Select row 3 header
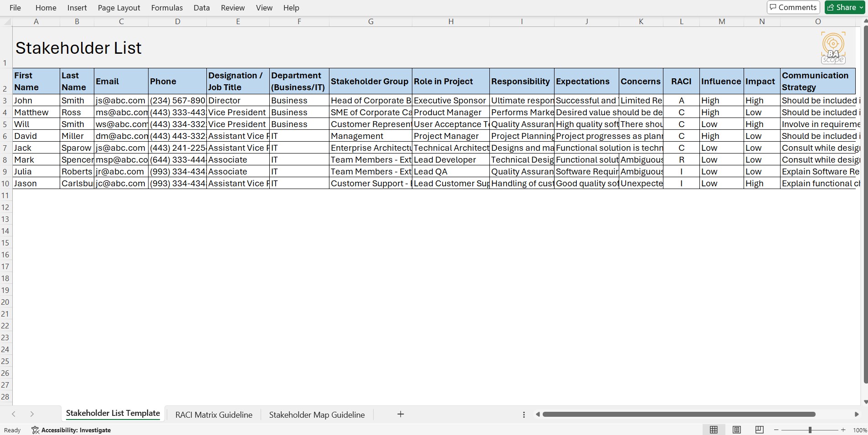This screenshot has width=868, height=435. pos(5,100)
